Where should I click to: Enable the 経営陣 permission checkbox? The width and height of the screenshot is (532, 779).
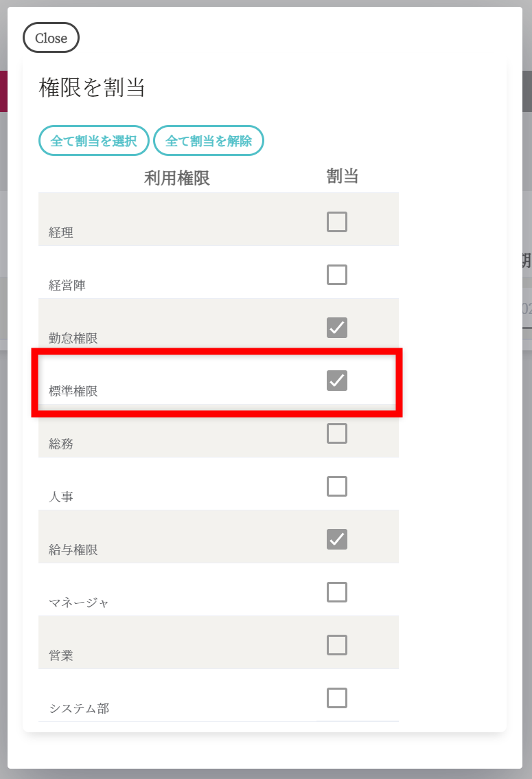pyautogui.click(x=337, y=275)
